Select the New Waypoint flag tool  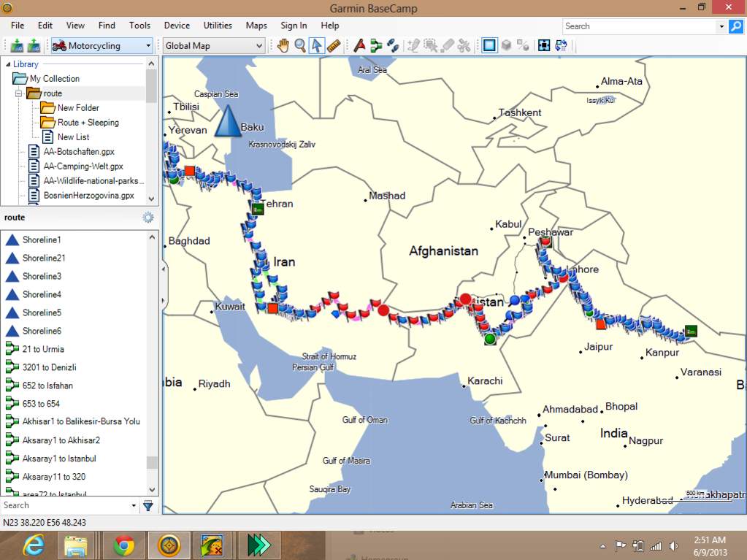coord(360,46)
